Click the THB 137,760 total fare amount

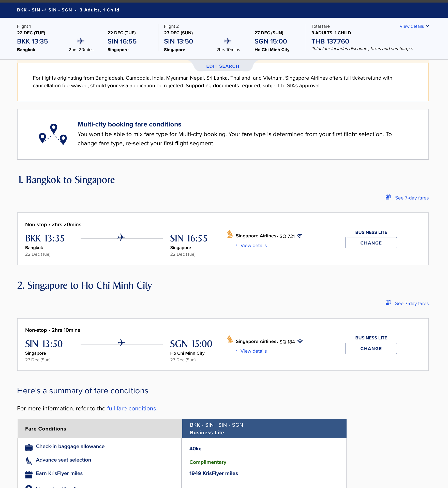[330, 41]
